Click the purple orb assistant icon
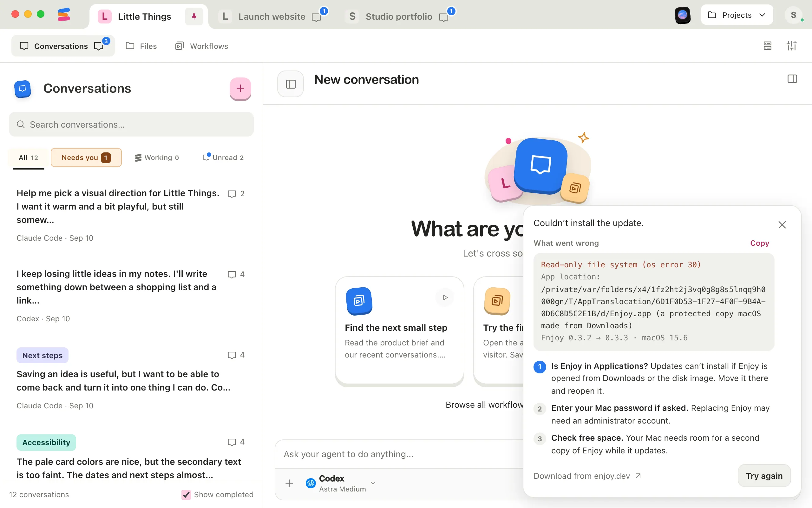Image resolution: width=812 pixels, height=508 pixels. click(x=683, y=15)
